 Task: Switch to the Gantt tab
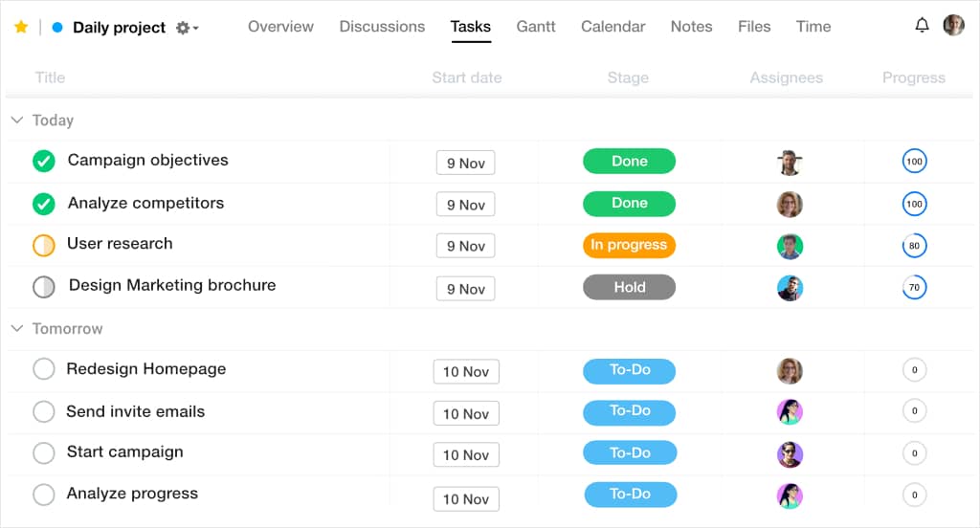tap(535, 27)
